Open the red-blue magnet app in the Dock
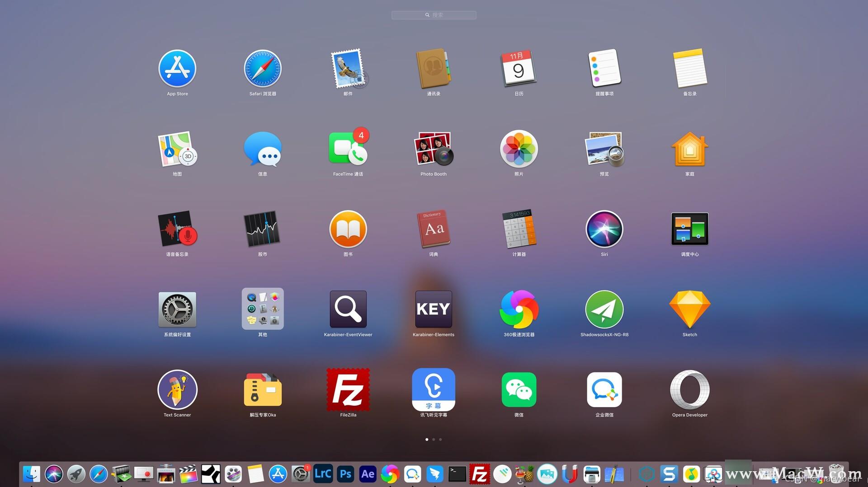868x487 pixels. (x=570, y=474)
